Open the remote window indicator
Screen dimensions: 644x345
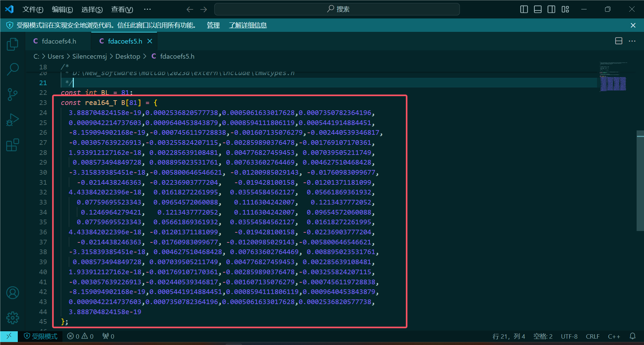[x=9, y=336]
